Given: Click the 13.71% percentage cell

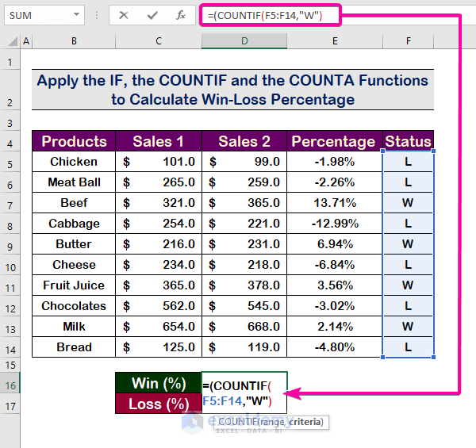Looking at the screenshot, I should pyautogui.click(x=333, y=203).
